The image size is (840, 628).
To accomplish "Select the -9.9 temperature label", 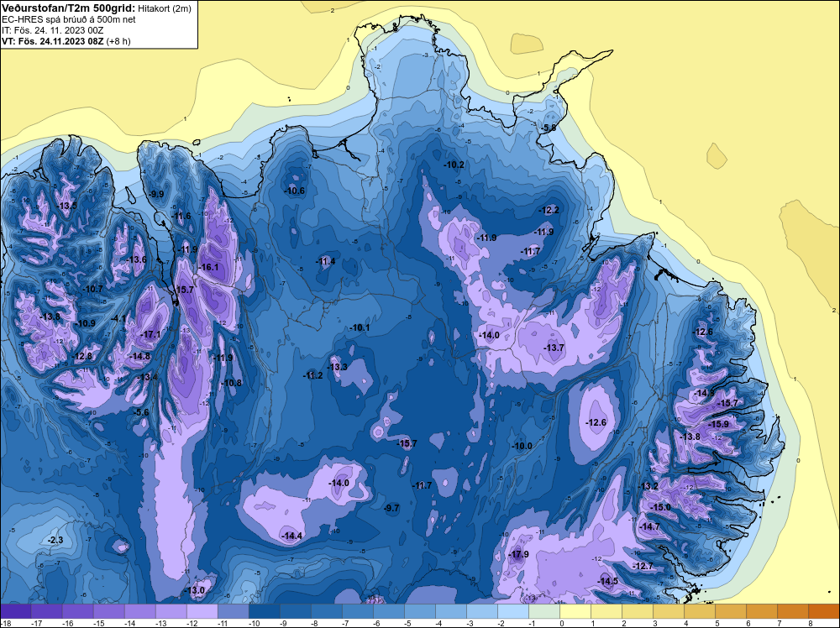I will [x=157, y=194].
